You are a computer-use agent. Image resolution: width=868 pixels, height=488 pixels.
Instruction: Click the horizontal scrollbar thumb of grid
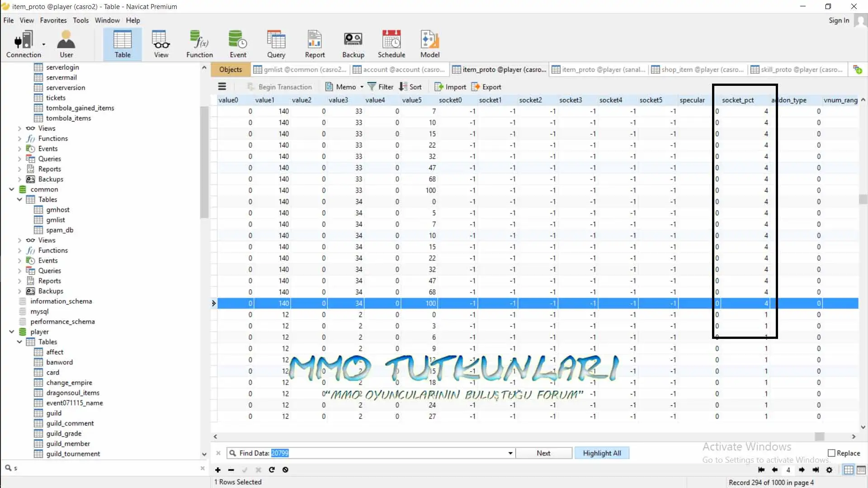(819, 436)
